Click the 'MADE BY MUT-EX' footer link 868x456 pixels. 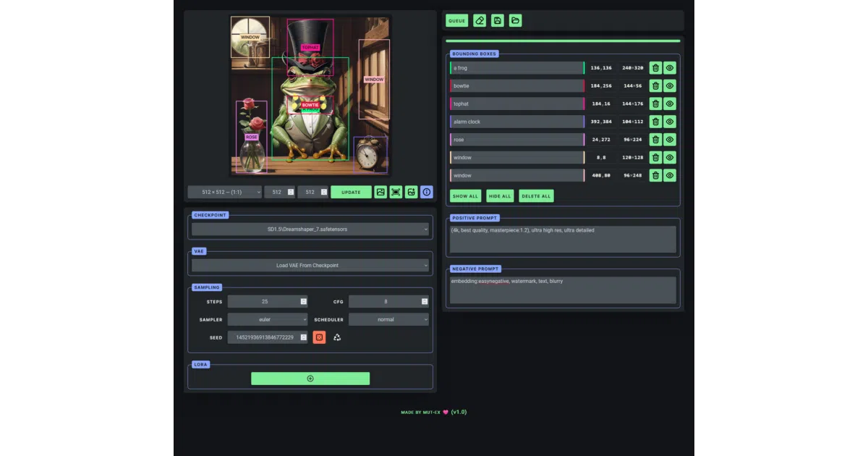pos(421,413)
